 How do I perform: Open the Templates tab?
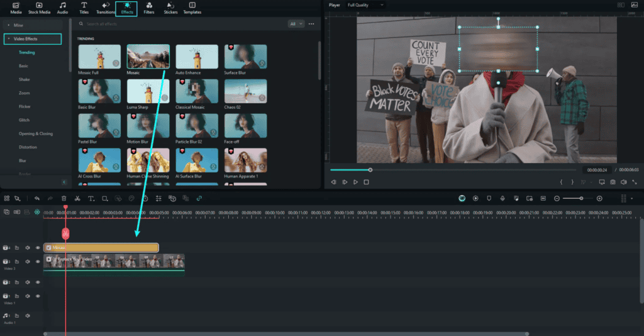click(192, 8)
